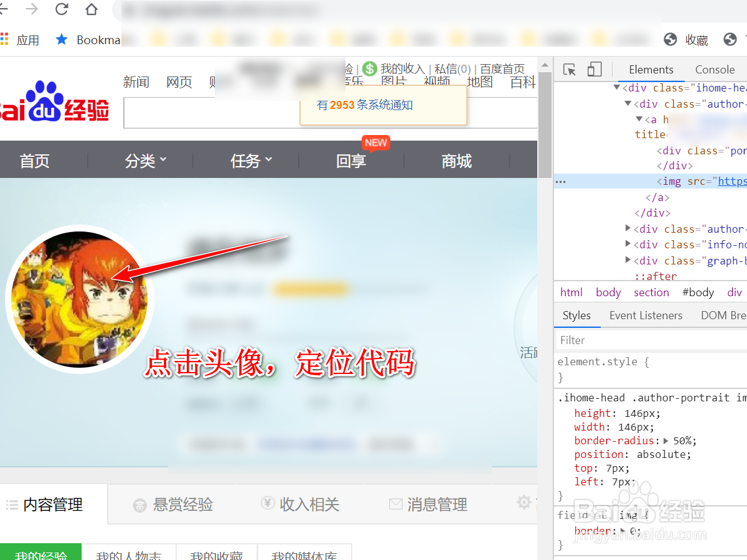
Task: Click the 新闻 link
Action: [136, 82]
